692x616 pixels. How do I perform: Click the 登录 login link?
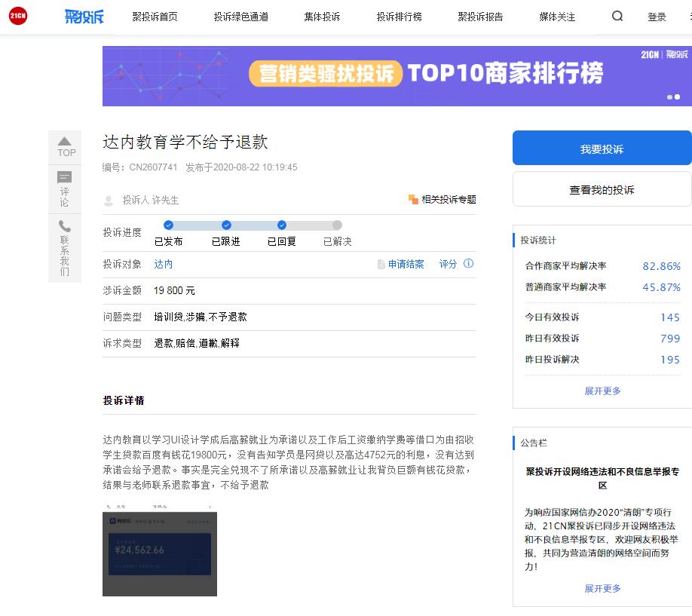point(657,17)
